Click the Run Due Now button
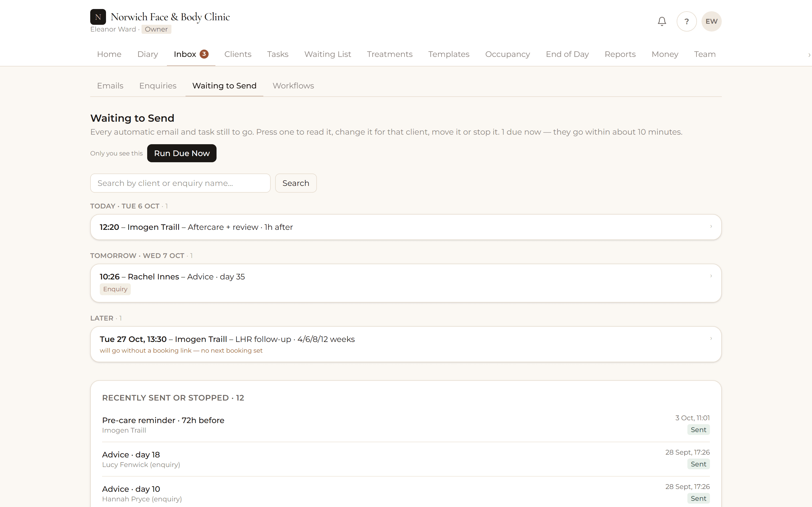The width and height of the screenshot is (812, 507). click(x=182, y=153)
